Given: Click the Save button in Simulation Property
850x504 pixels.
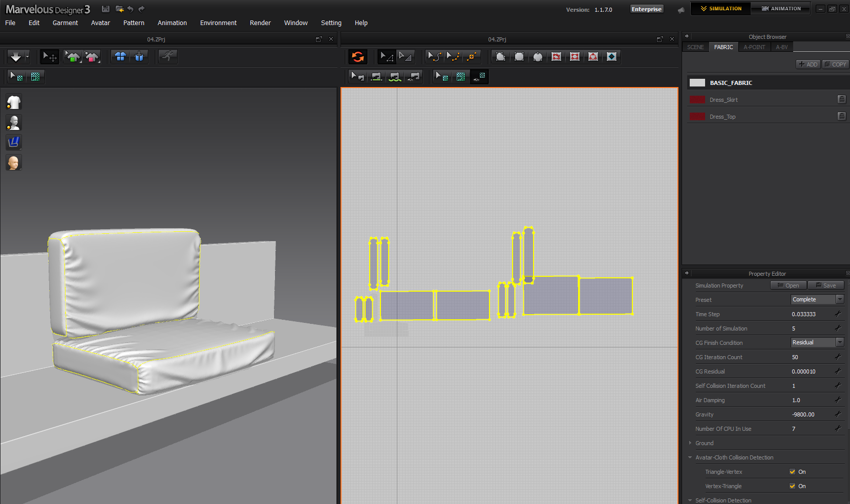Looking at the screenshot, I should pyautogui.click(x=826, y=286).
